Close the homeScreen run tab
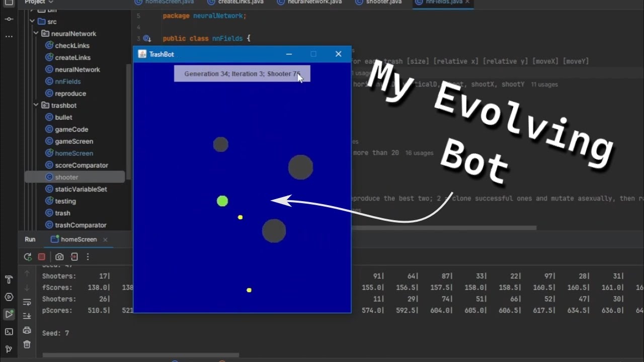 coord(106,240)
